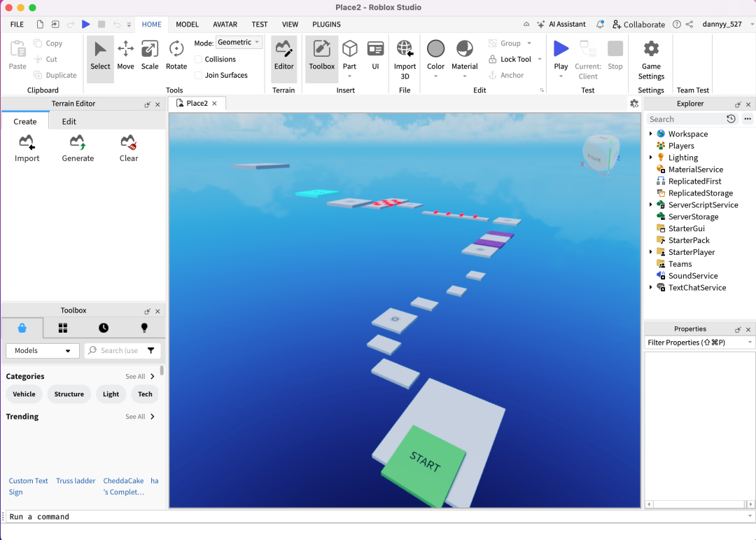The width and height of the screenshot is (756, 540).
Task: Pick the Rotate tool
Action: click(176, 56)
